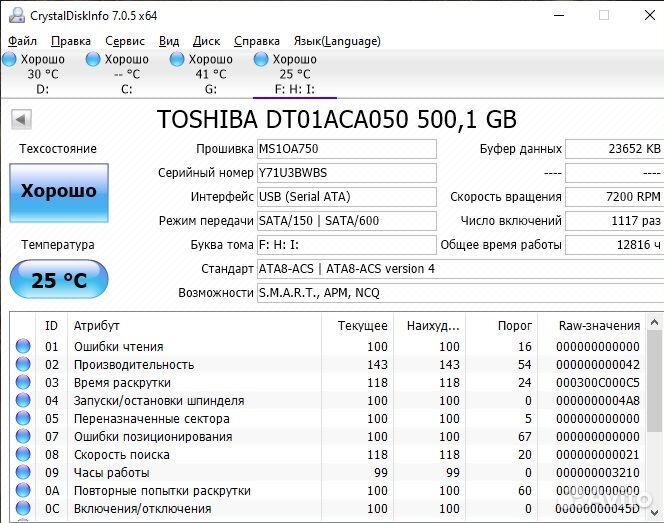Click status icon of Запуски/остановки шпинделя row
This screenshot has width=664, height=523.
tap(23, 400)
